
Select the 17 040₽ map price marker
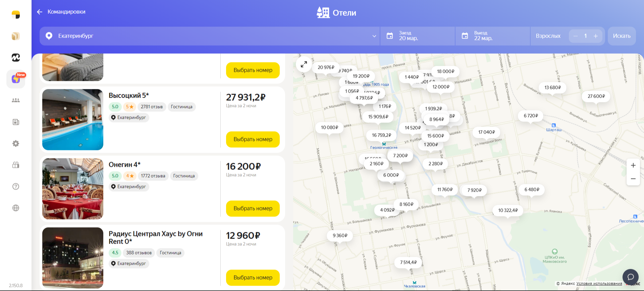(487, 132)
